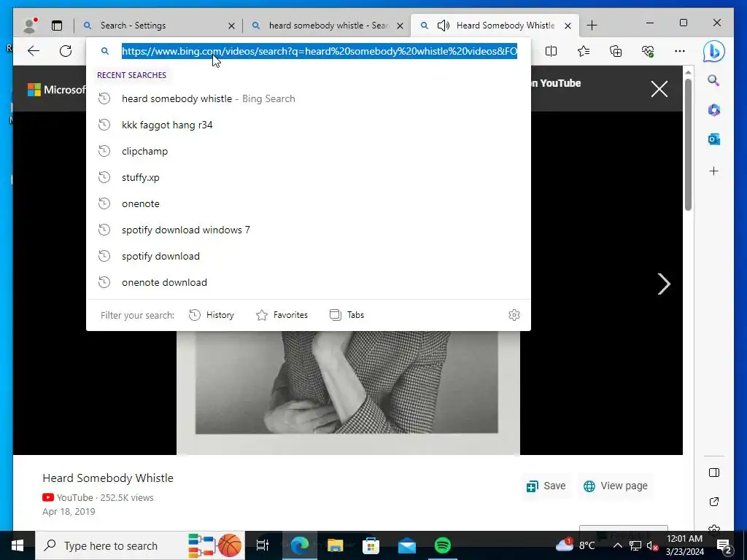
Task: Click the Save video button
Action: coord(546,486)
